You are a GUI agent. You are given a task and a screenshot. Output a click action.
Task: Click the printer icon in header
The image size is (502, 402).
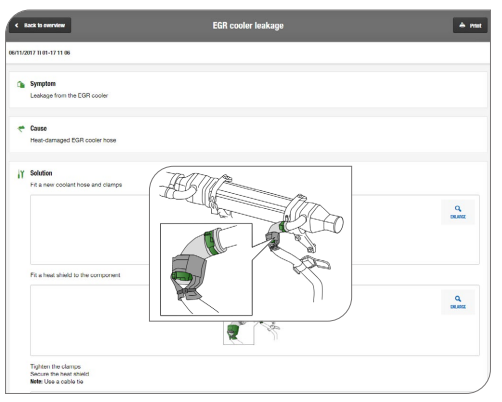[x=462, y=25]
